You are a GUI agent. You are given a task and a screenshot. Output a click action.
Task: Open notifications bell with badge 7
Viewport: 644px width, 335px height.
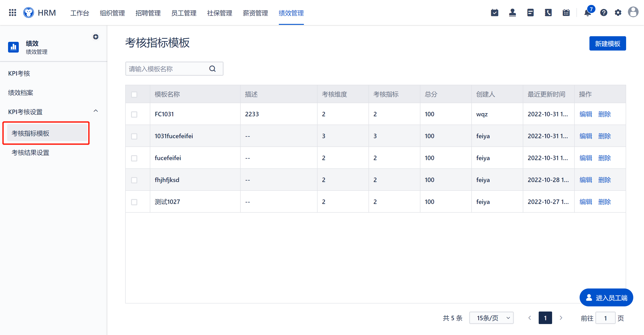point(588,12)
